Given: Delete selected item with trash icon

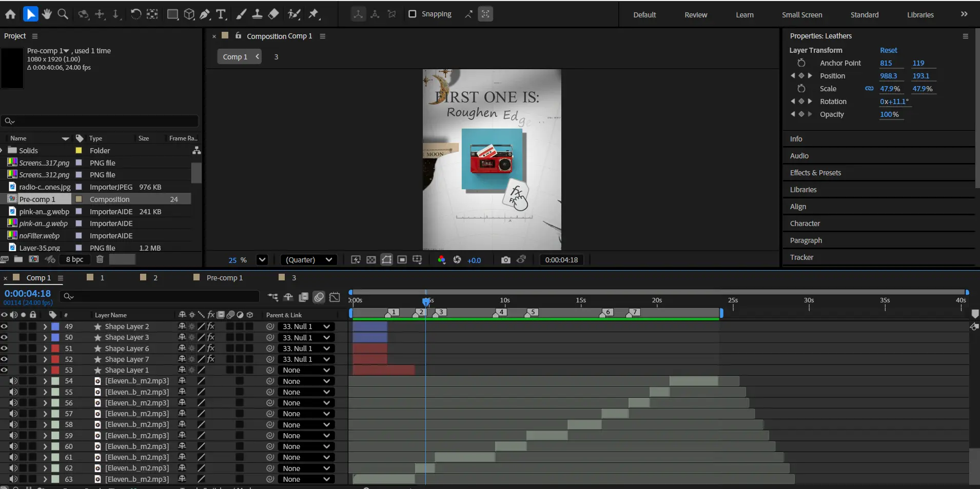Looking at the screenshot, I should coord(100,259).
